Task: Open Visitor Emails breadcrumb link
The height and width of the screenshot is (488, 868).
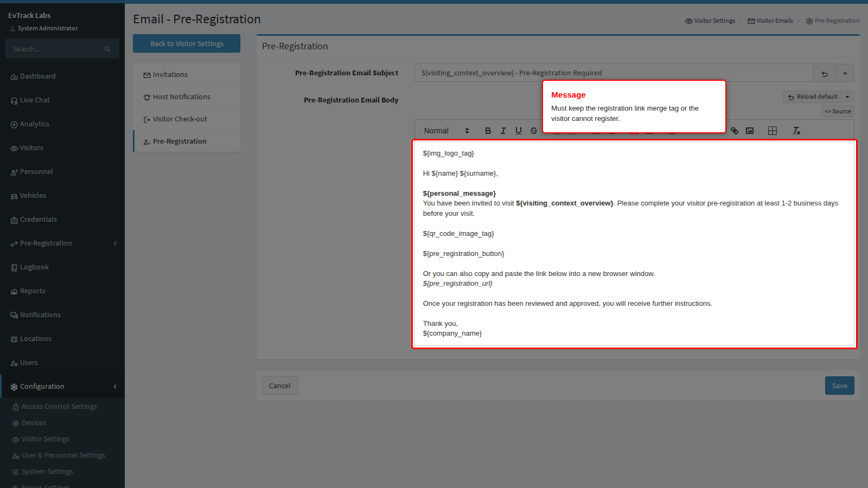Action: tap(770, 21)
